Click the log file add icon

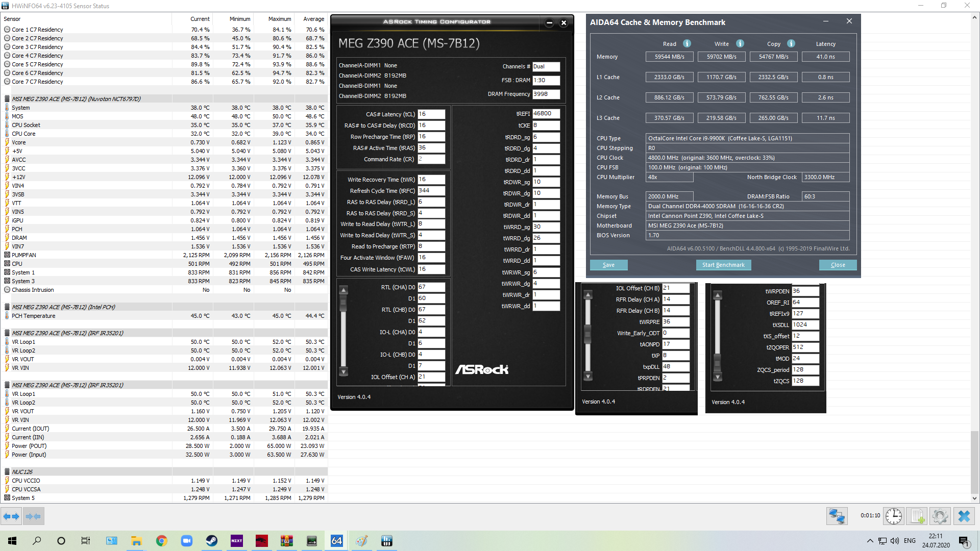[x=917, y=516]
